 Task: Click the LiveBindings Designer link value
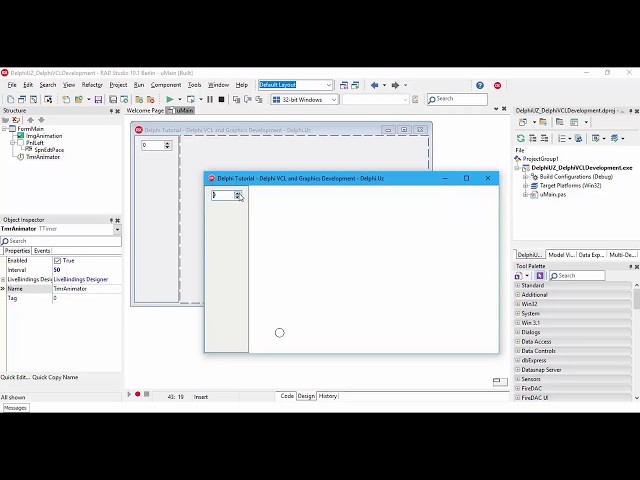pos(81,280)
